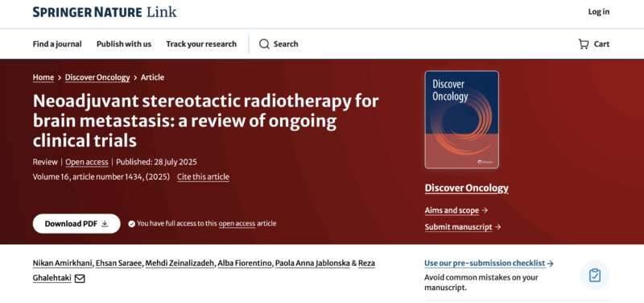Open the Publish with us menu
The width and height of the screenshot is (644, 303).
[x=124, y=44]
